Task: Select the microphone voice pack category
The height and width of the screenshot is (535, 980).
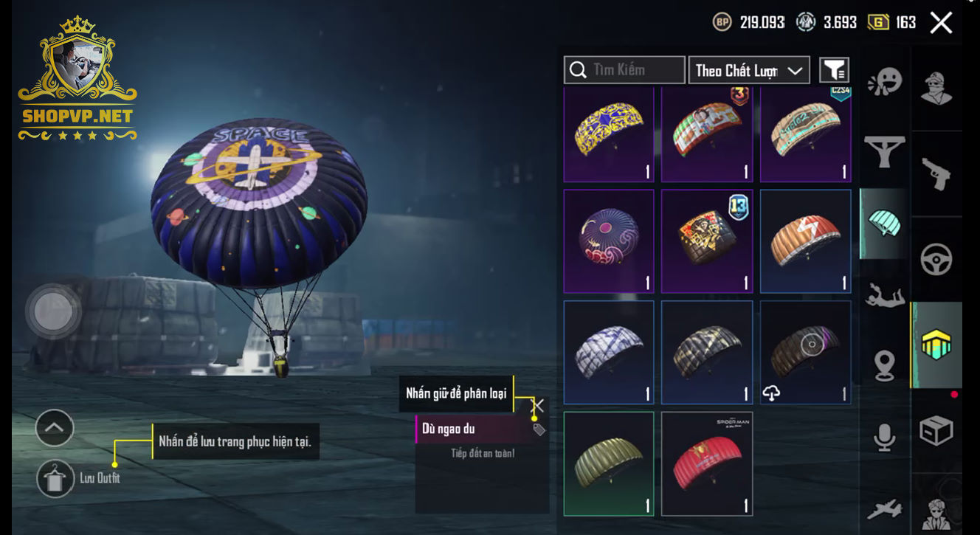Action: point(885,437)
